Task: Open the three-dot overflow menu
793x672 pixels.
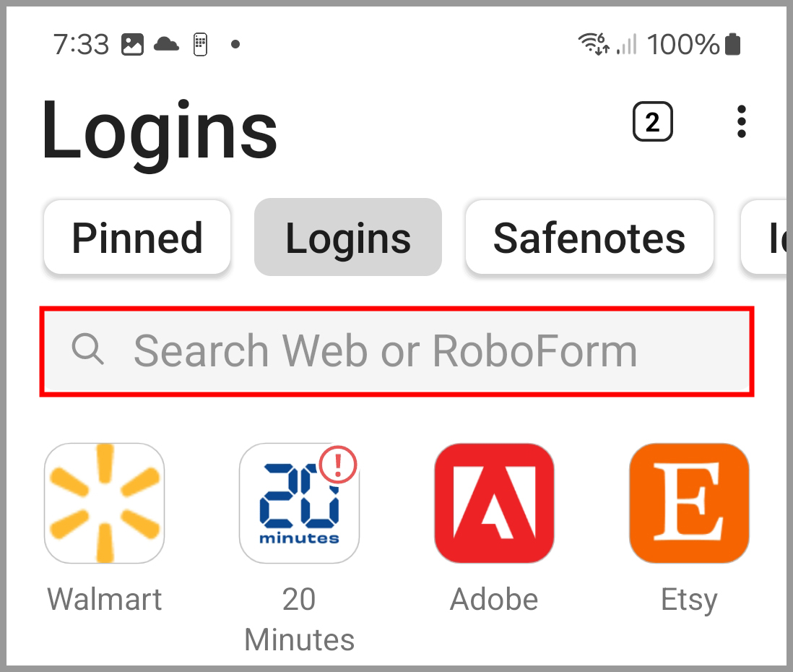Action: (x=741, y=122)
